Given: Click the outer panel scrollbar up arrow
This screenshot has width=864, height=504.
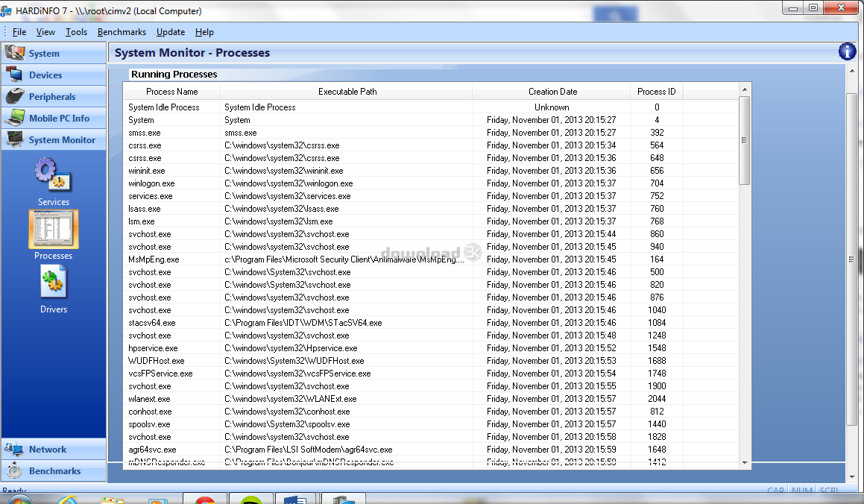Looking at the screenshot, I should pos(852,71).
